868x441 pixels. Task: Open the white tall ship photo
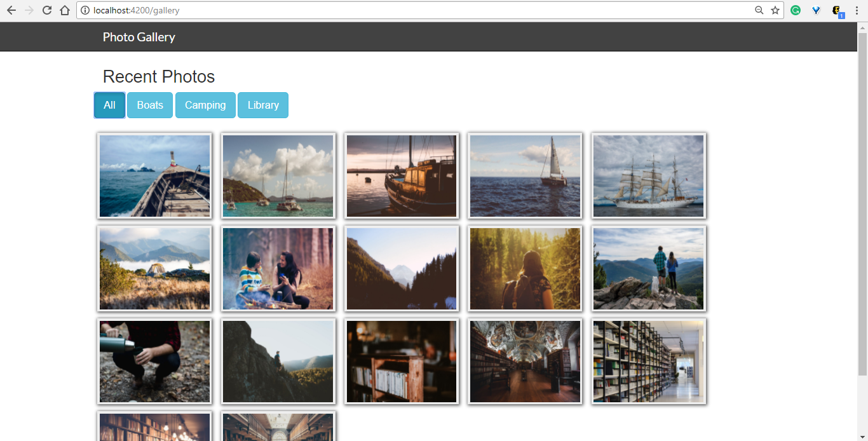[649, 176]
